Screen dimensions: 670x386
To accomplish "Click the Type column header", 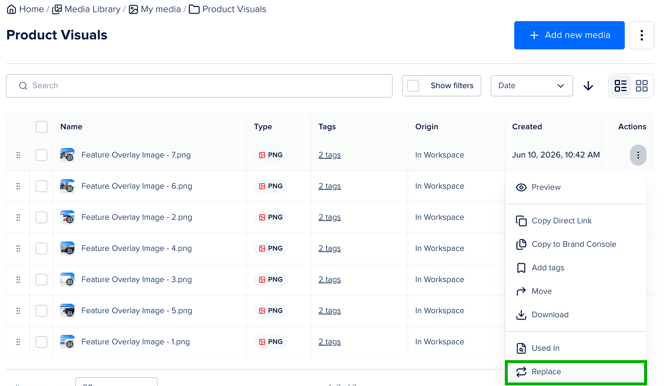I will point(263,127).
